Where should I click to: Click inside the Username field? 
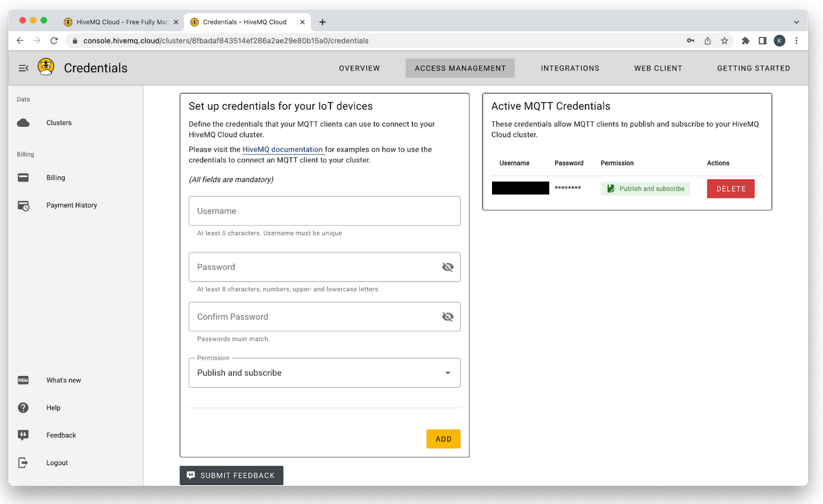(324, 210)
